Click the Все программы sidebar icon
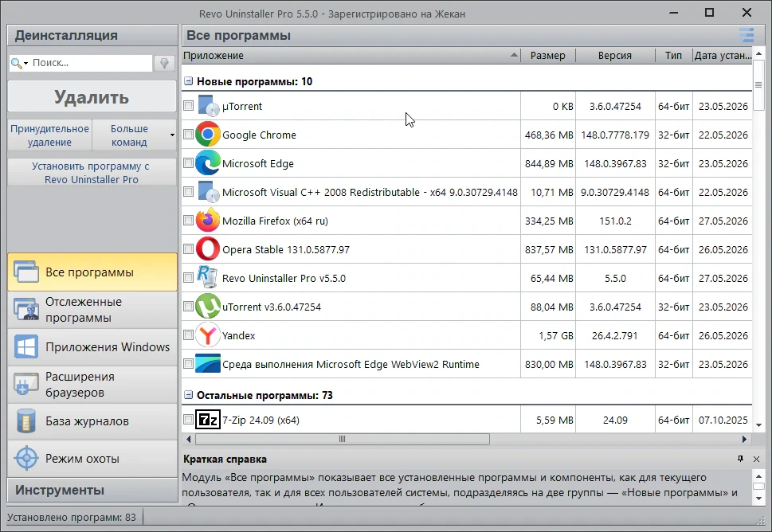 [26, 272]
